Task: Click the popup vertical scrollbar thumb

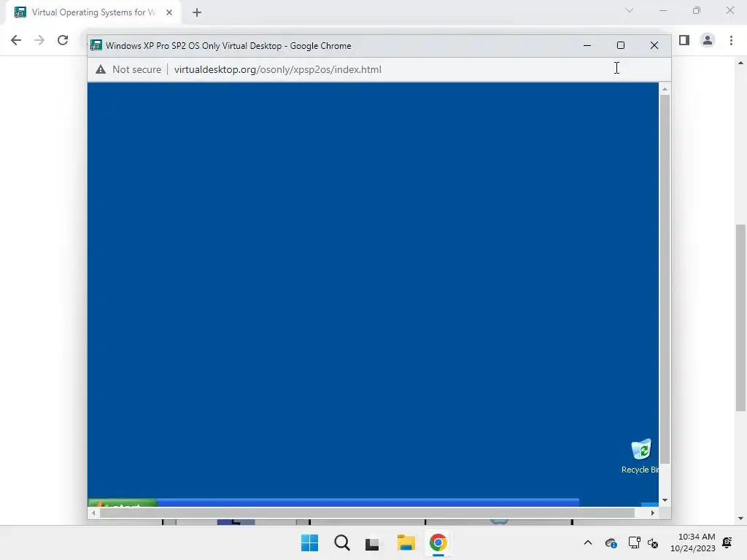Action: pos(665,279)
